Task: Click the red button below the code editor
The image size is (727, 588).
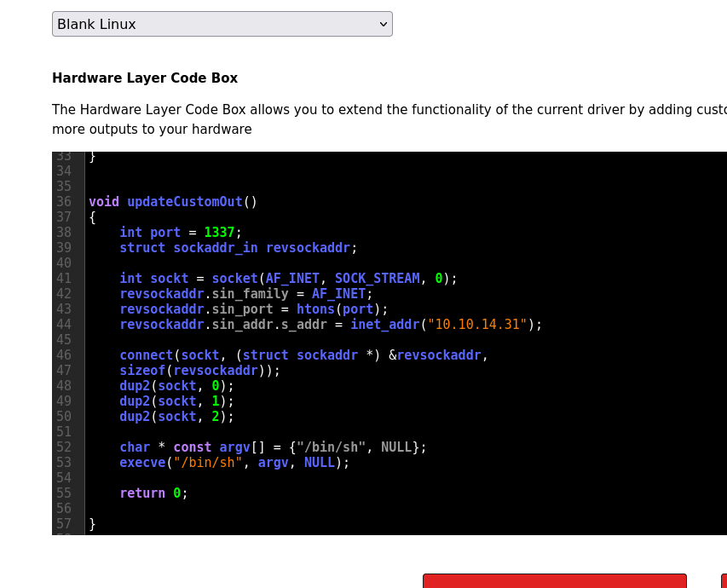Action: (x=555, y=580)
